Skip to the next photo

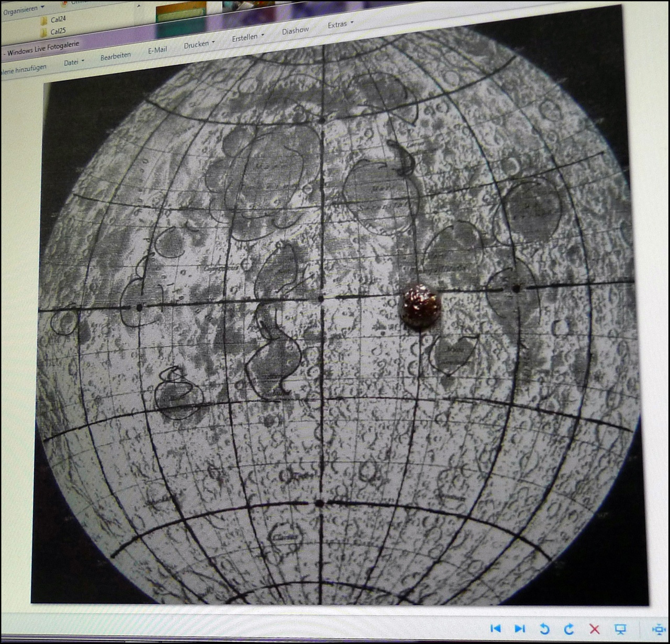(x=519, y=628)
